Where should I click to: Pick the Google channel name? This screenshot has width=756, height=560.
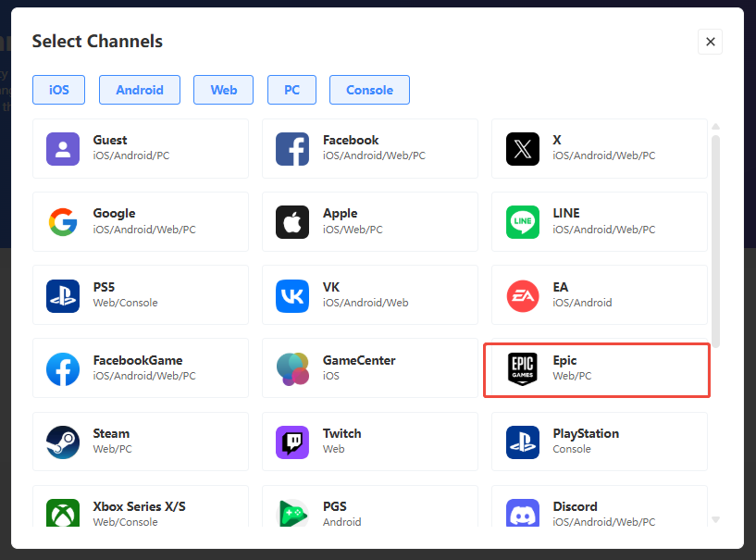(114, 213)
